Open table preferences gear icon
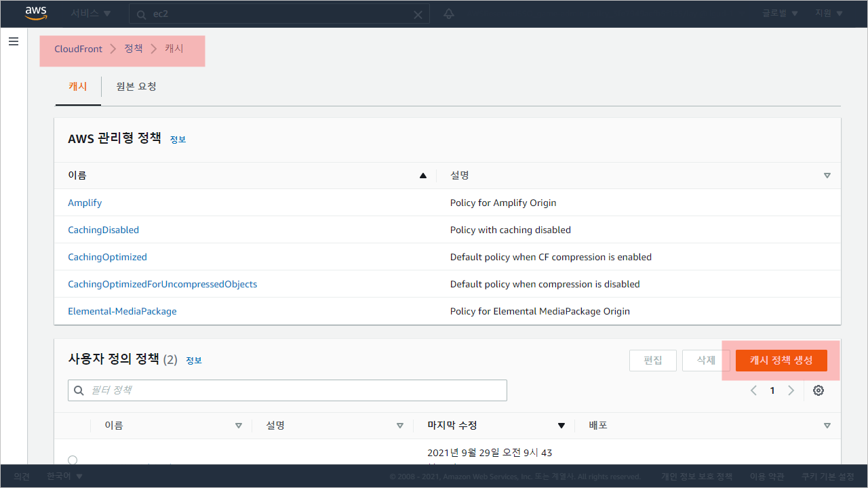The image size is (868, 488). pyautogui.click(x=818, y=390)
